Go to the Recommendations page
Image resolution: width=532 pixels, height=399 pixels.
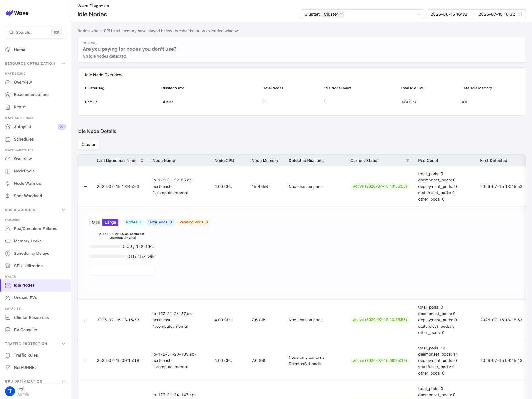point(32,95)
